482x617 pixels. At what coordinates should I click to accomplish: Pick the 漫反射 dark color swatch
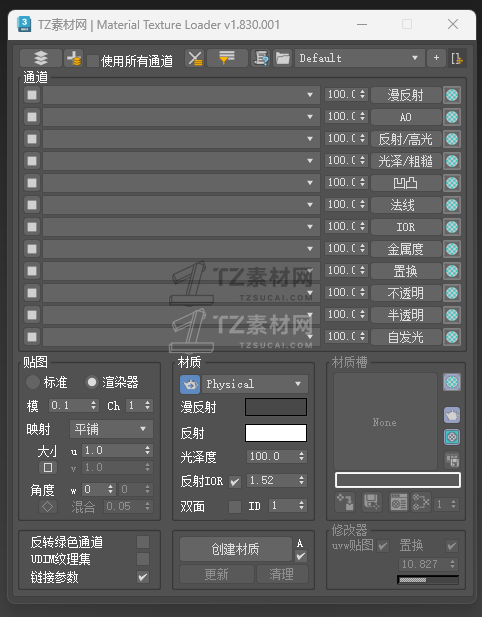pyautogui.click(x=276, y=407)
